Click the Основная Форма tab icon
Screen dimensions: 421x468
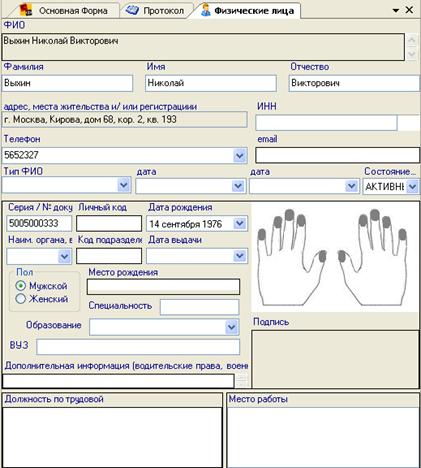coord(25,10)
